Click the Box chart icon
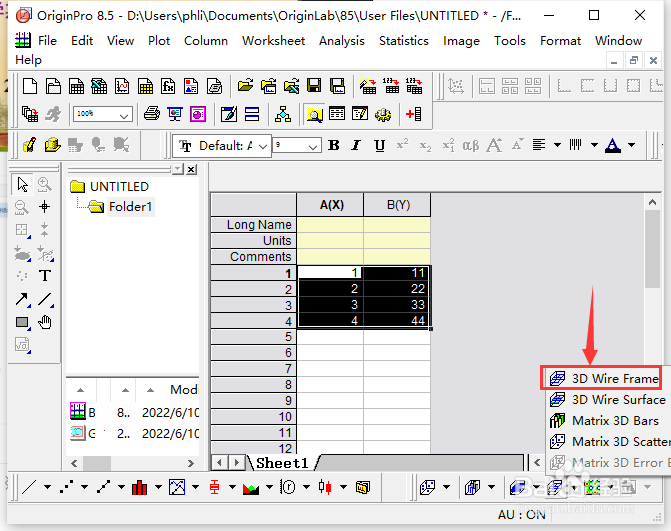Viewport: 671px width, 531px height. click(214, 487)
